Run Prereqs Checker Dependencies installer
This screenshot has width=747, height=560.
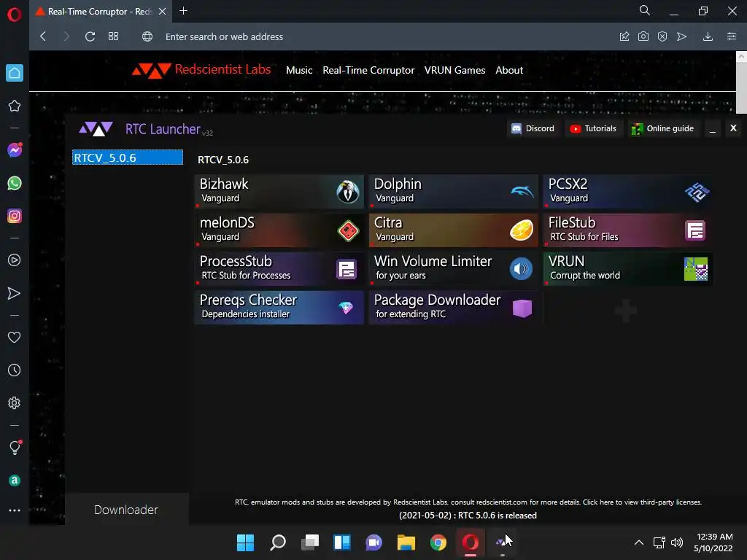point(279,307)
